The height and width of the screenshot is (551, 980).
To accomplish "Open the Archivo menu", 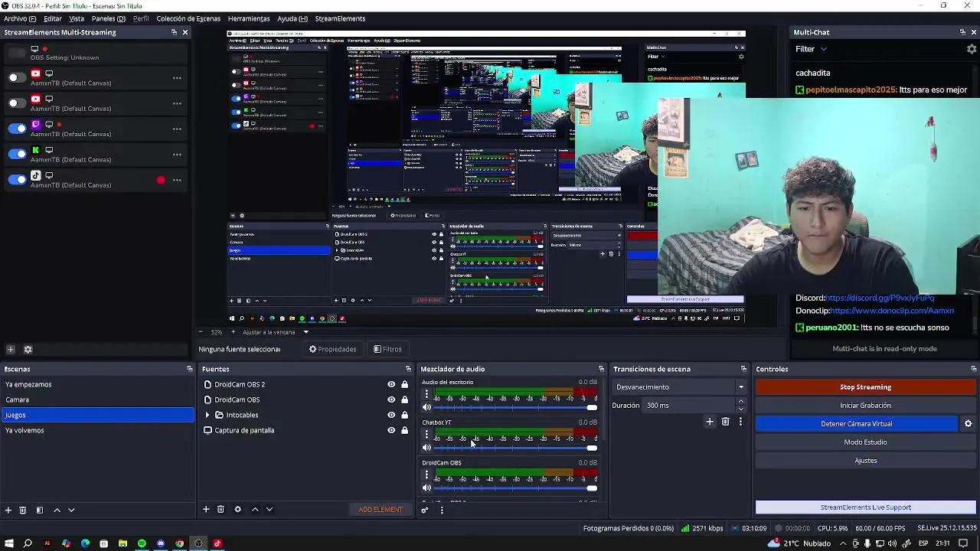I will (x=19, y=18).
